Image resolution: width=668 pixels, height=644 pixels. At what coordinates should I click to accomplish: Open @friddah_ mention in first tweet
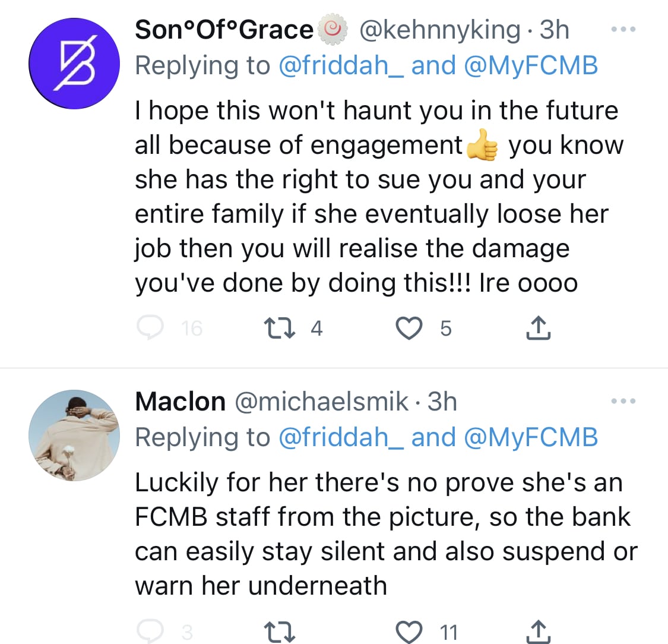pos(341,66)
